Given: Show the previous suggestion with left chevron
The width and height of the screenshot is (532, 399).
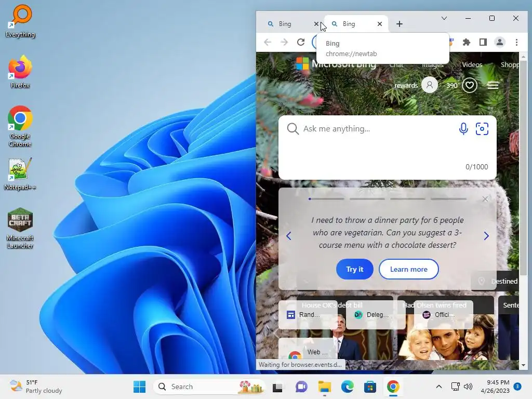Looking at the screenshot, I should [x=289, y=236].
